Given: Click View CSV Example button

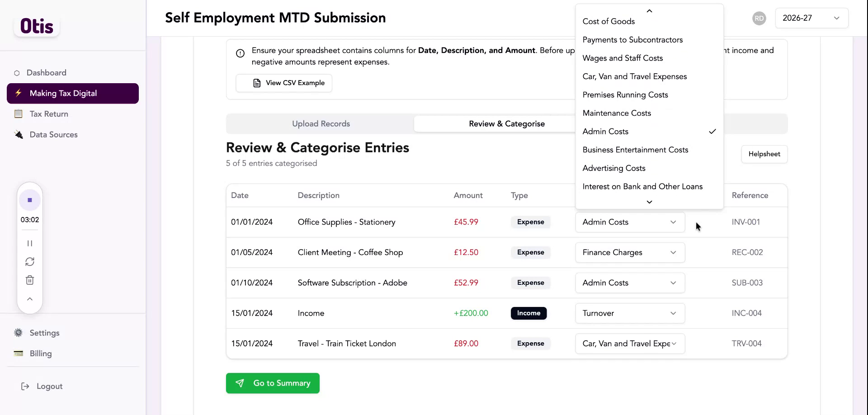Looking at the screenshot, I should click(284, 83).
